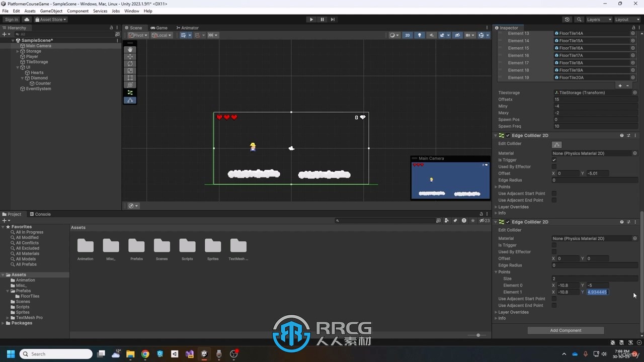Open the global search magnifier icon

[x=579, y=20]
